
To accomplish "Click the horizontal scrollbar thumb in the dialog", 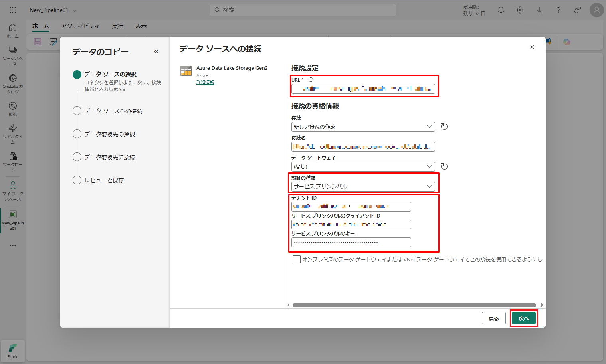I will (414, 305).
